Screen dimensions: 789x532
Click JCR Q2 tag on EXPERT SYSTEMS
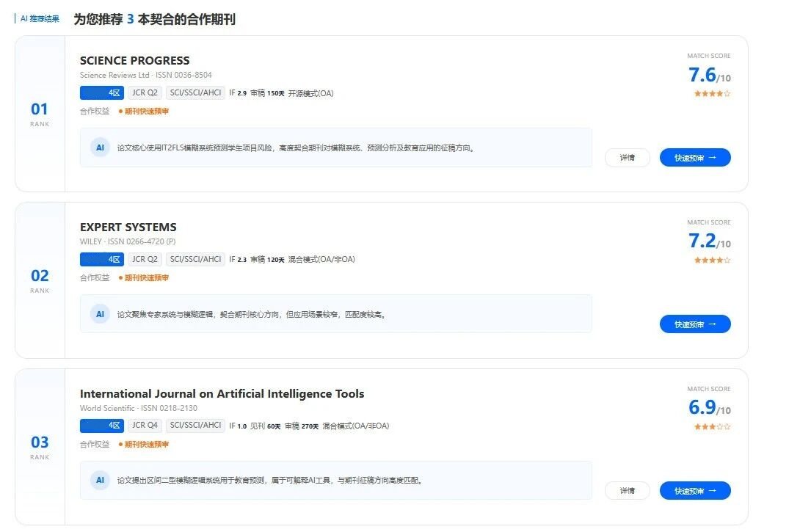pos(145,259)
